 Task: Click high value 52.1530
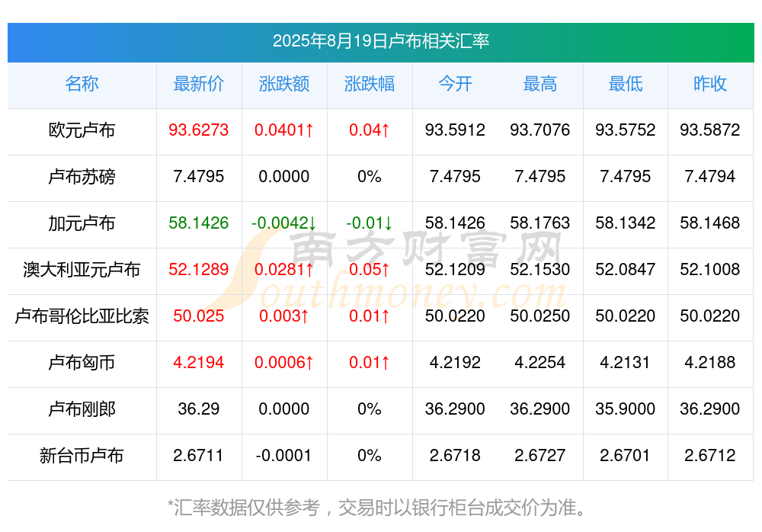click(x=540, y=269)
